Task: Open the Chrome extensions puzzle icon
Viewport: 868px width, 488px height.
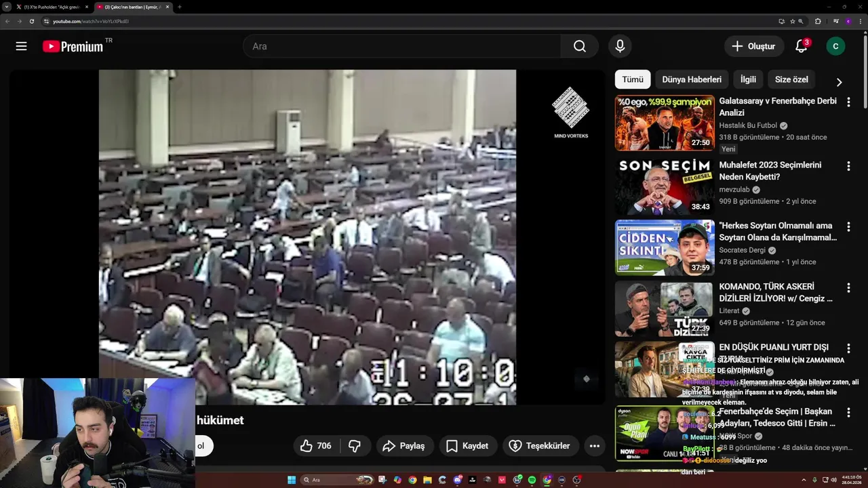Action: point(818,21)
